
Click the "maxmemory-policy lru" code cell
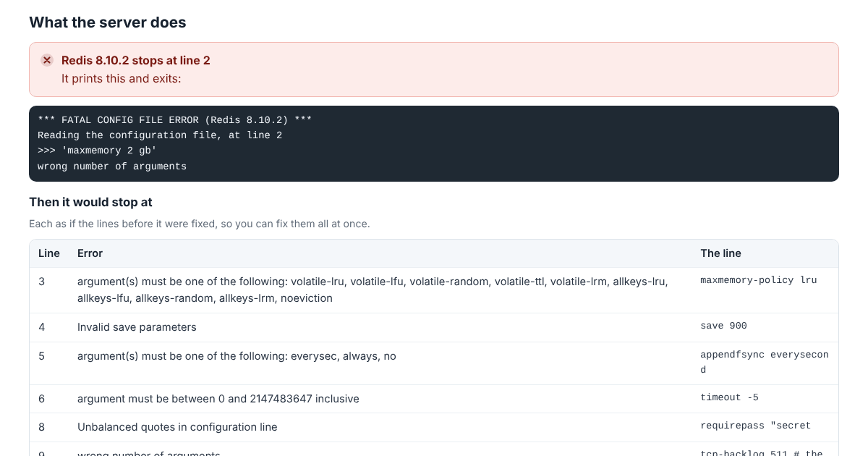[x=759, y=280]
